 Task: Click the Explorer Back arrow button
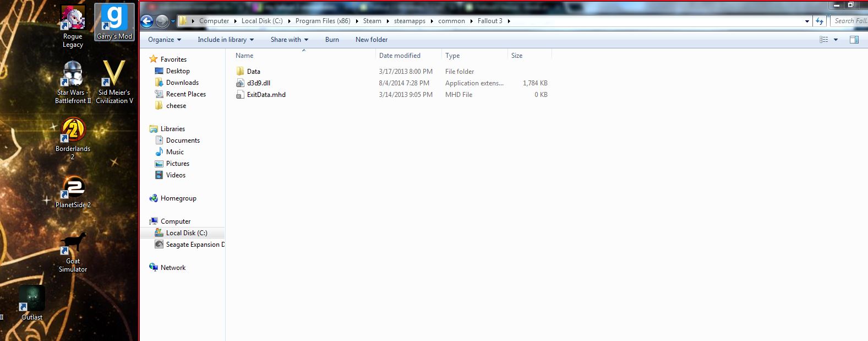(x=147, y=21)
